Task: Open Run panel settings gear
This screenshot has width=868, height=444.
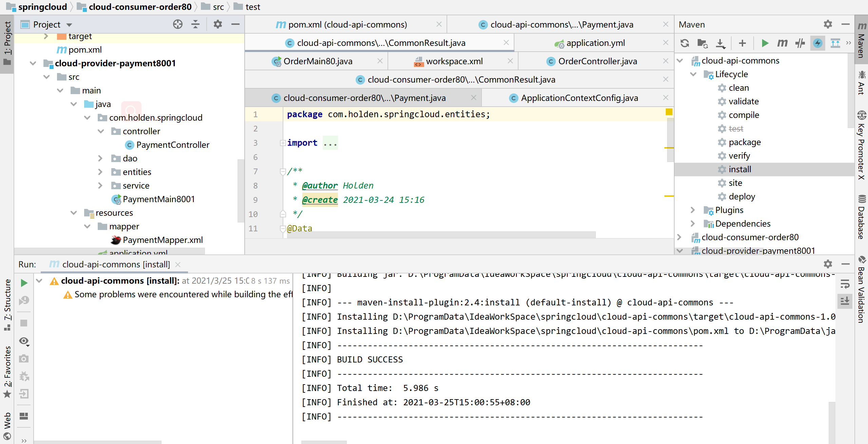Action: (828, 264)
